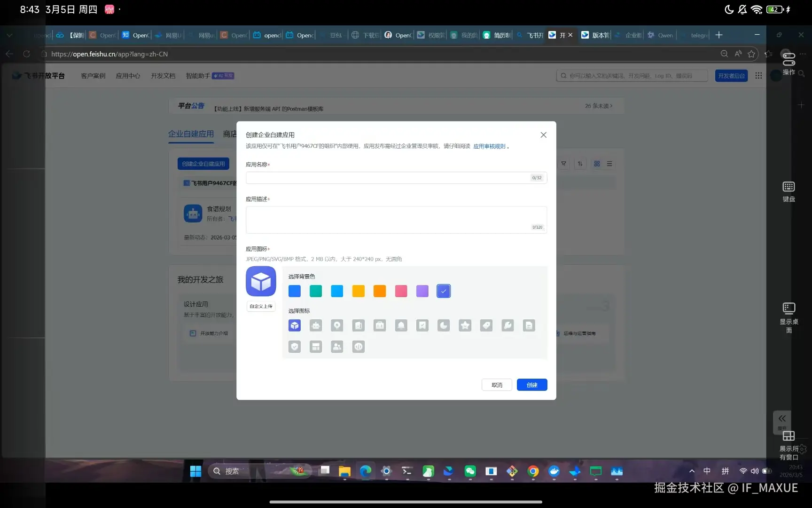
Task: Click the 取消 cancel button
Action: pos(497,385)
